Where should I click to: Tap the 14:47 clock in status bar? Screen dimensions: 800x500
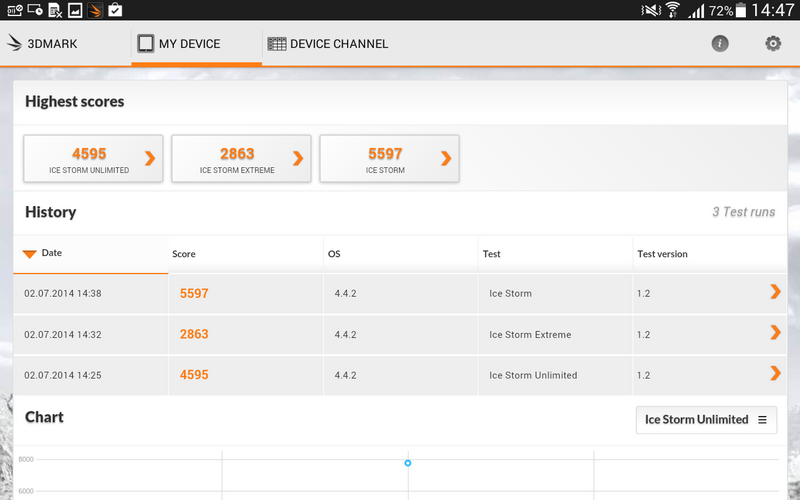coord(772,10)
